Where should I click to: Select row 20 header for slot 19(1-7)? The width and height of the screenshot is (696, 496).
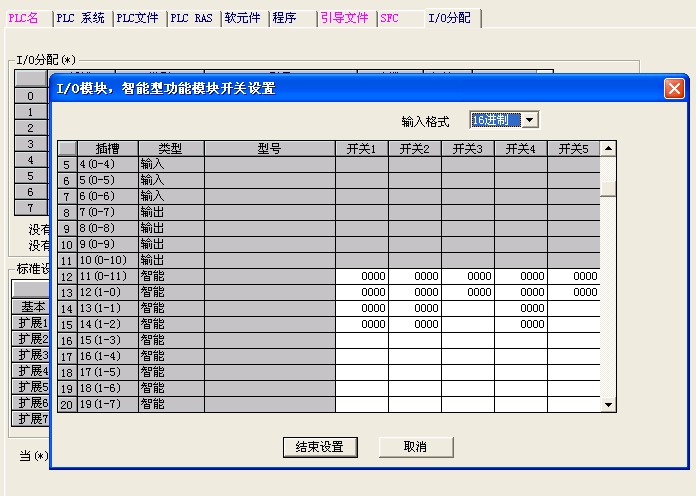pos(67,404)
